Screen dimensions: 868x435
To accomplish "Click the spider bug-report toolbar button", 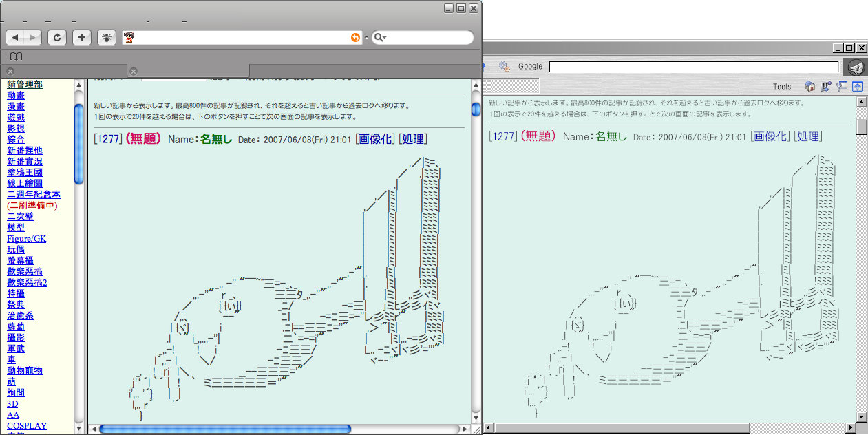I will pyautogui.click(x=107, y=37).
